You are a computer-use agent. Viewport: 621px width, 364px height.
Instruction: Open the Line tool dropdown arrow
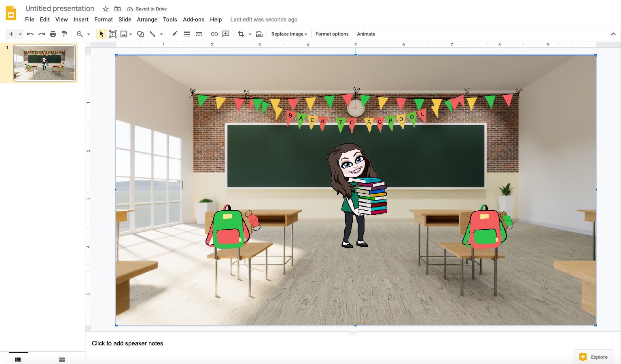[161, 34]
